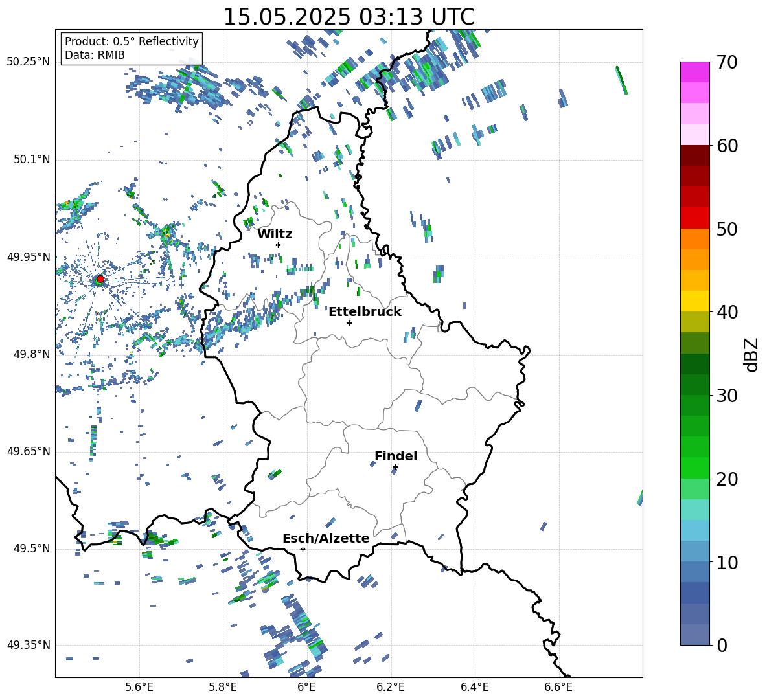767x700 pixels.
Task: Click the Wiltz city label
Action: (x=275, y=234)
